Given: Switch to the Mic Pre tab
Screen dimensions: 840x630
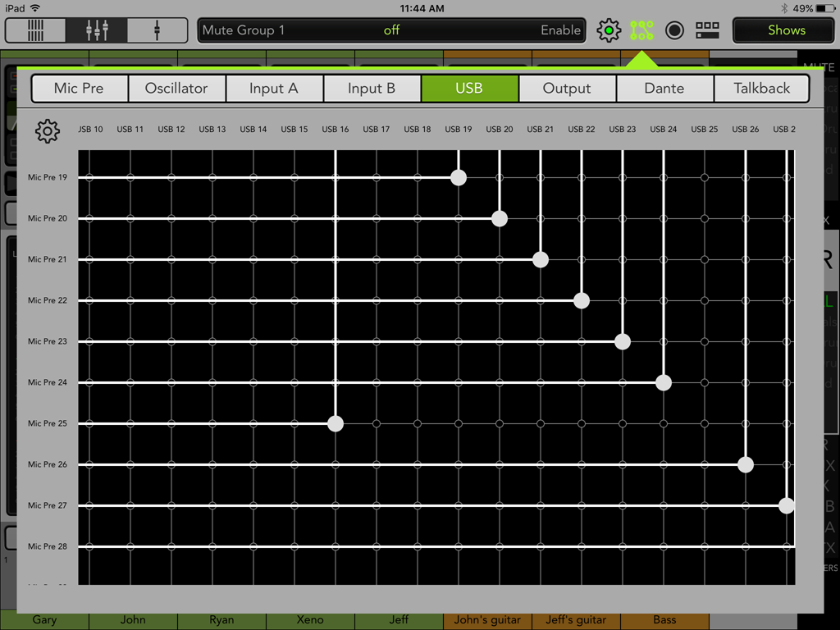Looking at the screenshot, I should 79,89.
